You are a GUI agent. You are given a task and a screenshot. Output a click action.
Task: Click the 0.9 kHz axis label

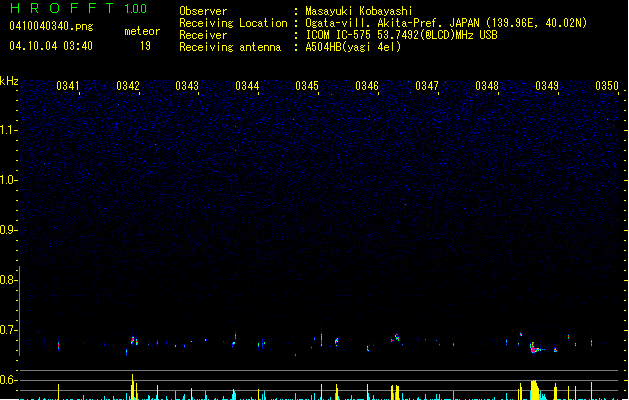[8, 230]
